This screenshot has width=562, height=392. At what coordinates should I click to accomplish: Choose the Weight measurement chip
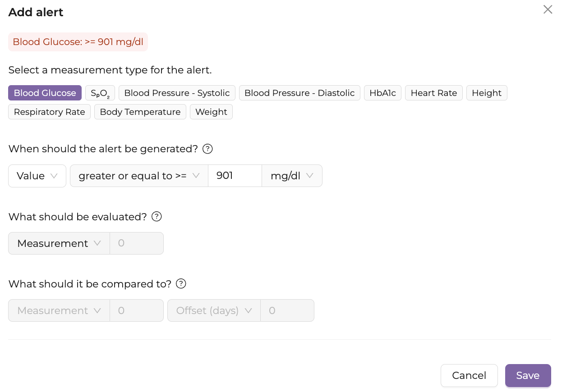211,112
